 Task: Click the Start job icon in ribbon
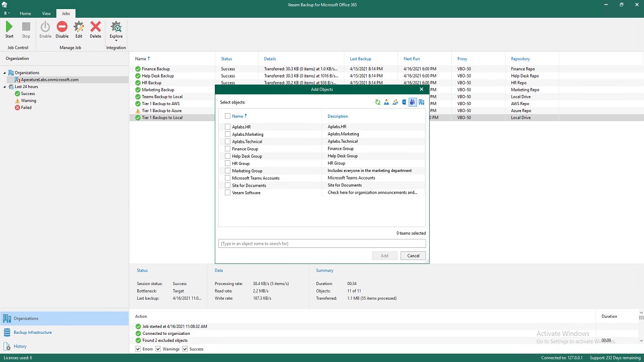(9, 30)
